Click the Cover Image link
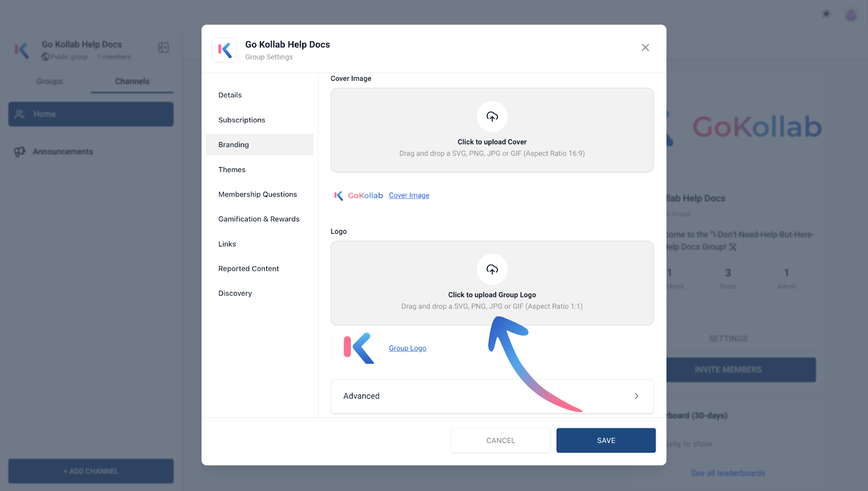 (409, 195)
